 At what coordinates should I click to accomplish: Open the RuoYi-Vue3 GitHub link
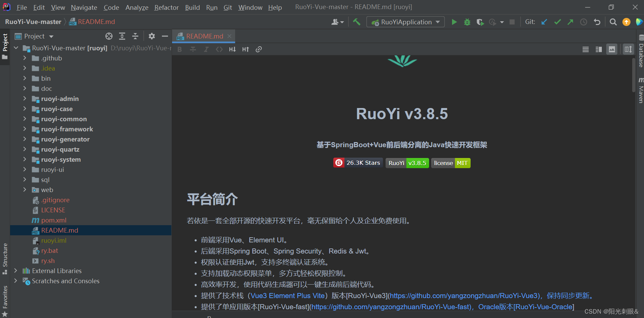coord(465,296)
